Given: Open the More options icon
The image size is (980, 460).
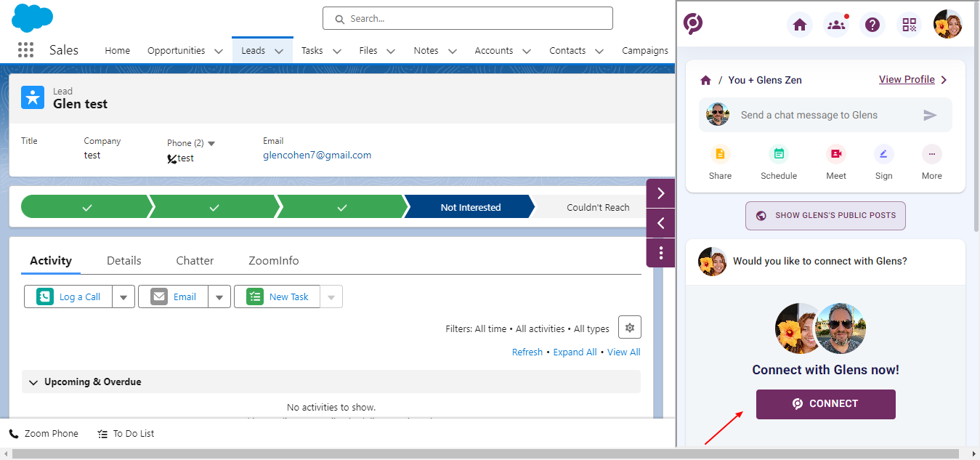Looking at the screenshot, I should coord(932,154).
